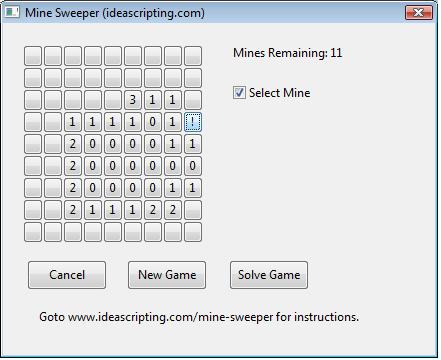Uncover the blank cell directly left of the 3
The width and height of the screenshot is (441, 360).
point(113,100)
